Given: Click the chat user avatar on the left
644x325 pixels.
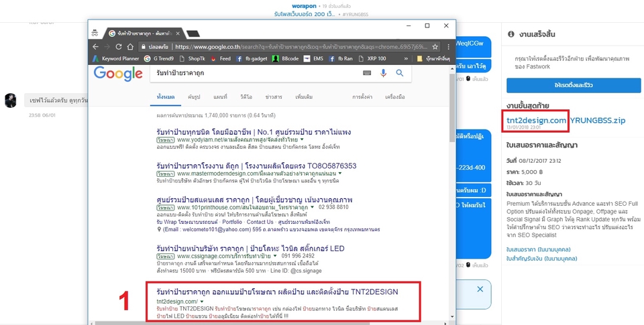Looking at the screenshot, I should pyautogui.click(x=11, y=101).
